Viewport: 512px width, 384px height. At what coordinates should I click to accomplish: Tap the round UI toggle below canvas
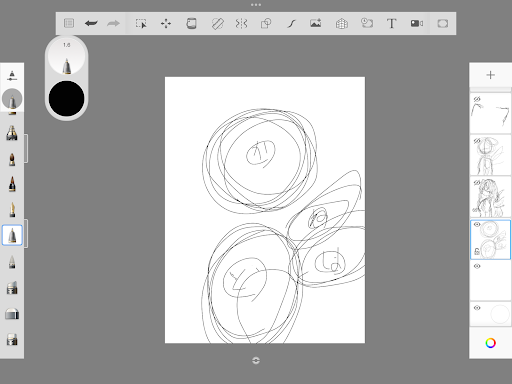tap(256, 360)
